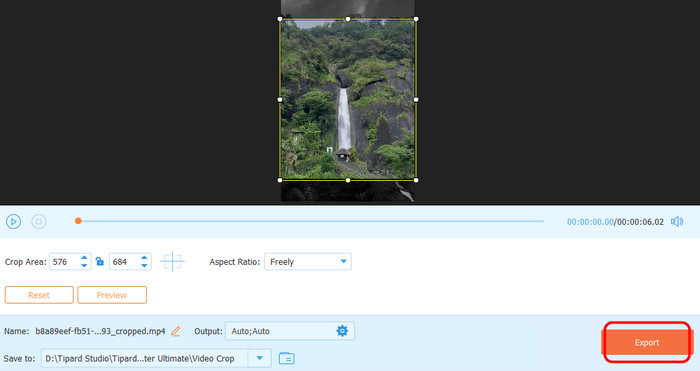The height and width of the screenshot is (371, 700).
Task: Click the time display 00:00:00.00/00:00:06.02
Action: (615, 222)
